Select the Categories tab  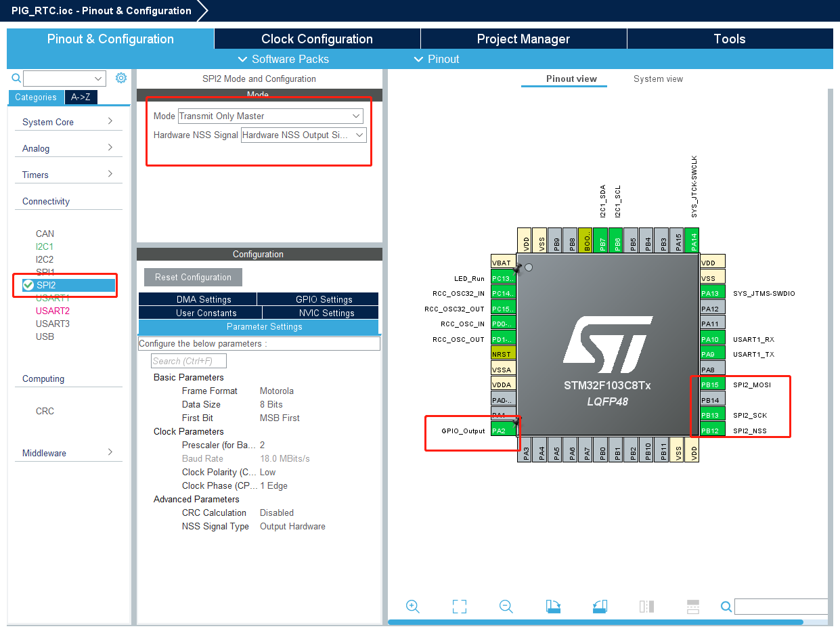click(x=36, y=97)
